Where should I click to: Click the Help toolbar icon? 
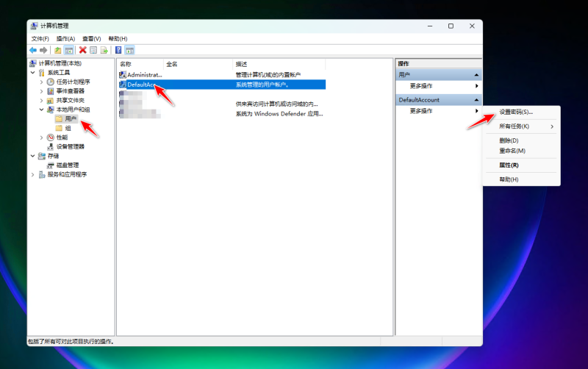click(118, 50)
